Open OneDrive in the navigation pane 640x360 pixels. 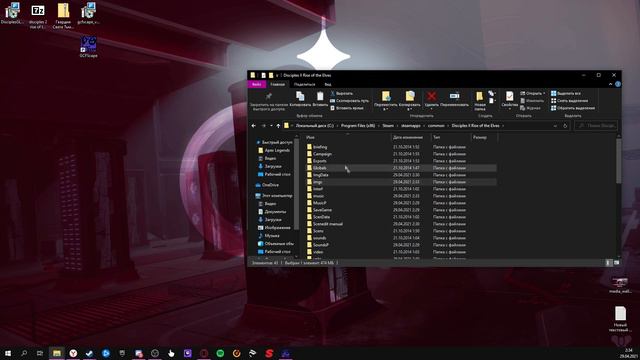(267, 185)
